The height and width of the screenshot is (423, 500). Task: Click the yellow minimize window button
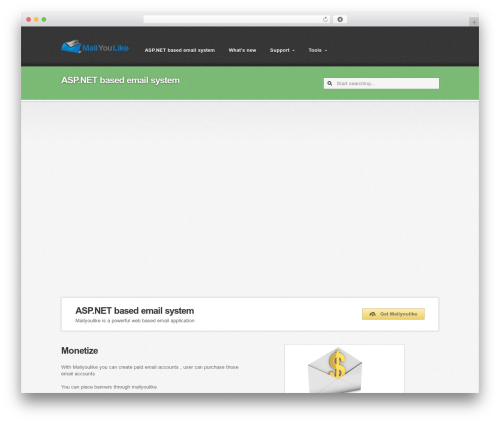coord(36,19)
